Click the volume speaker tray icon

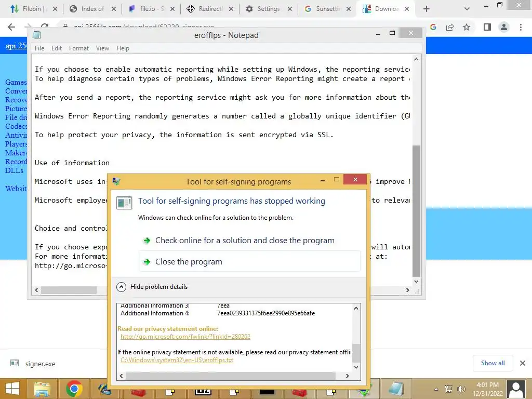pos(461,389)
